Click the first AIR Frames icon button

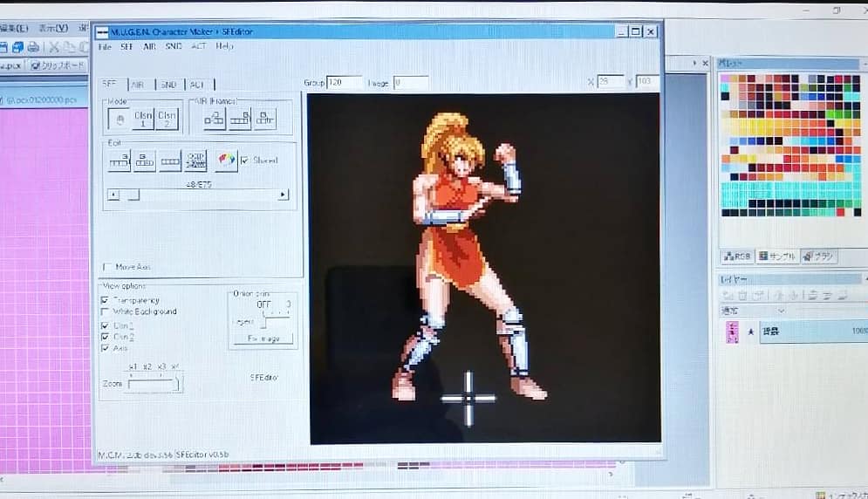point(215,119)
